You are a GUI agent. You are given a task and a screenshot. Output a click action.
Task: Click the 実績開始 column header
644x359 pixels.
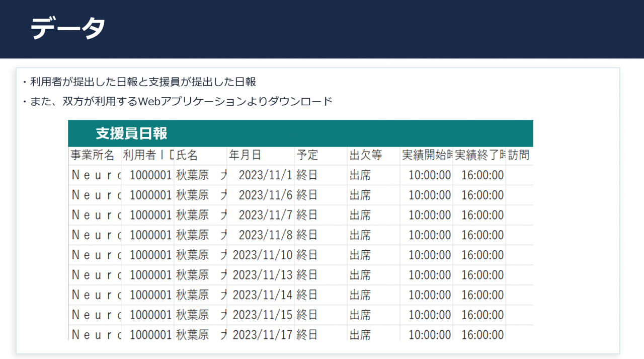click(427, 155)
